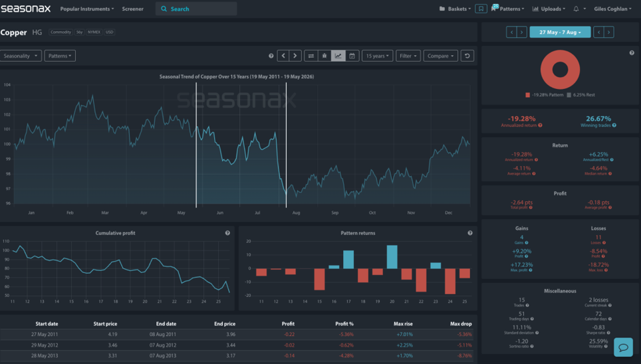
Task: Click the reset/undo icon after Compare
Action: tap(467, 56)
